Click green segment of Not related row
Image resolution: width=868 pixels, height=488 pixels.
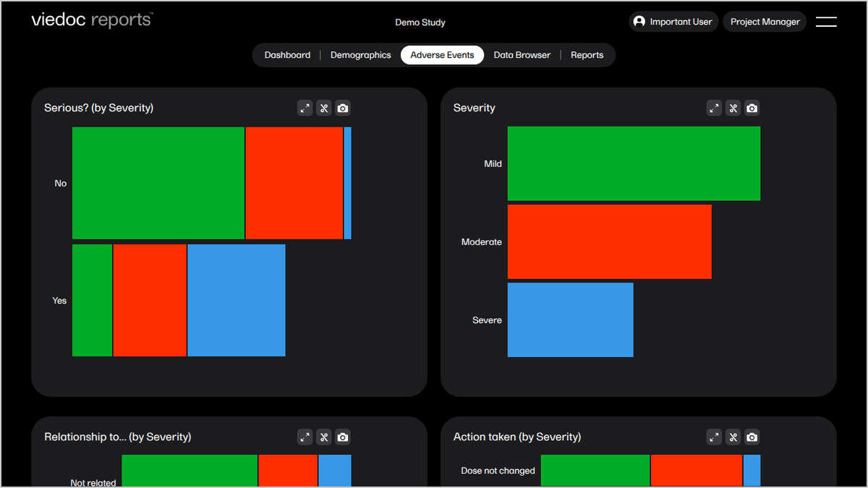pos(190,471)
